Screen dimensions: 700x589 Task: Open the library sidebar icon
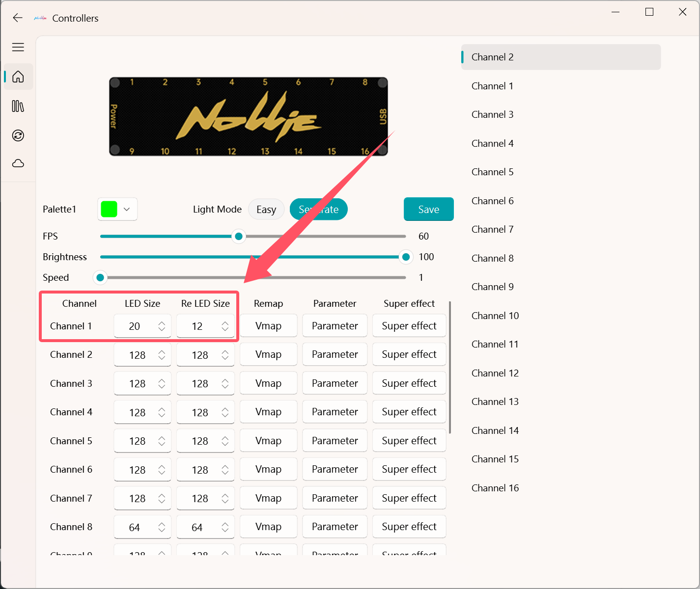pos(18,106)
